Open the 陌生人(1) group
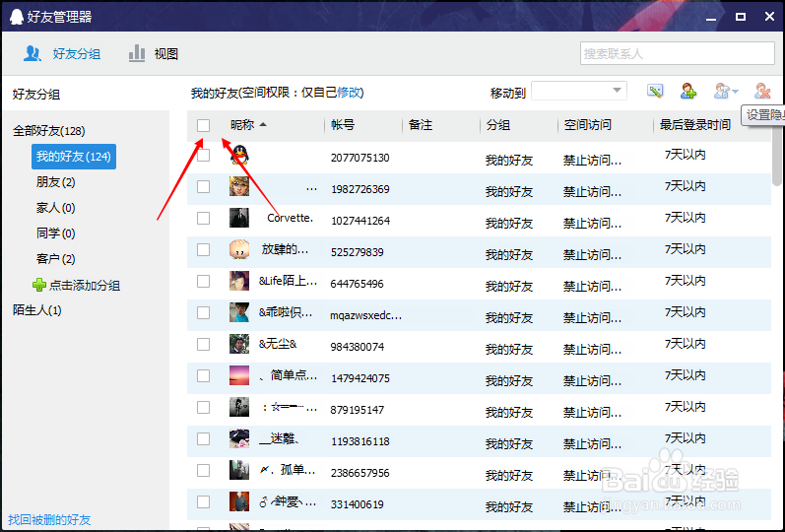Screen dimensions: 785x532 [x=37, y=310]
